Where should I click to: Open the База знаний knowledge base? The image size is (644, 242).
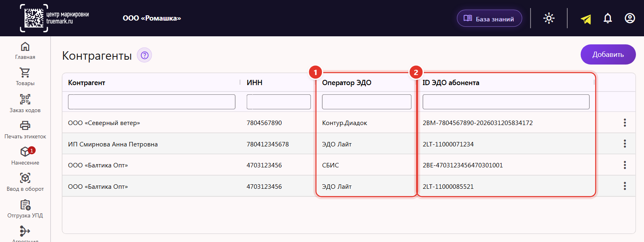[x=489, y=19]
